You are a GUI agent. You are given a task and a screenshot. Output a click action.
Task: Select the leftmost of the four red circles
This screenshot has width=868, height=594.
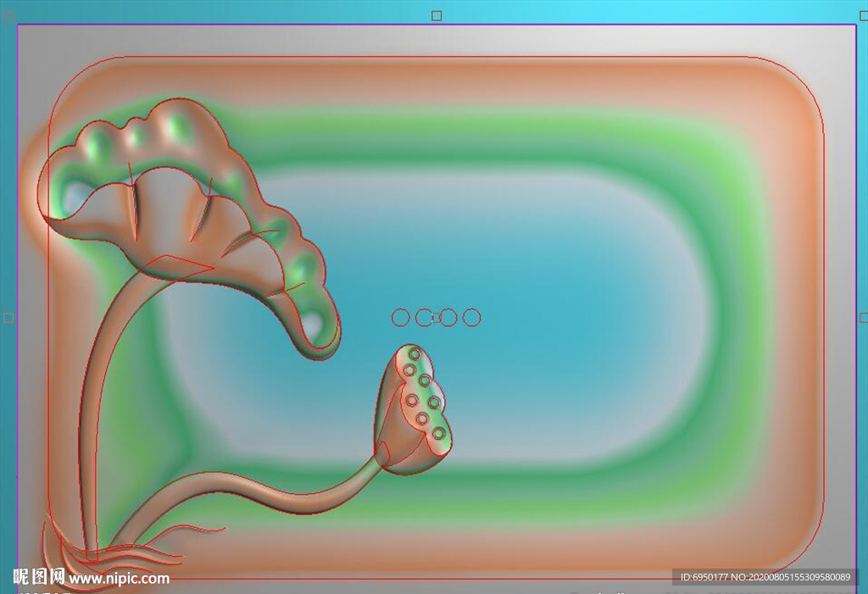[400, 318]
